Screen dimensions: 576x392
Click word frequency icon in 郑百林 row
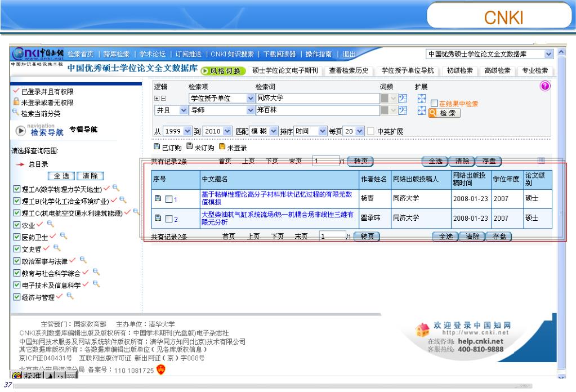click(403, 110)
